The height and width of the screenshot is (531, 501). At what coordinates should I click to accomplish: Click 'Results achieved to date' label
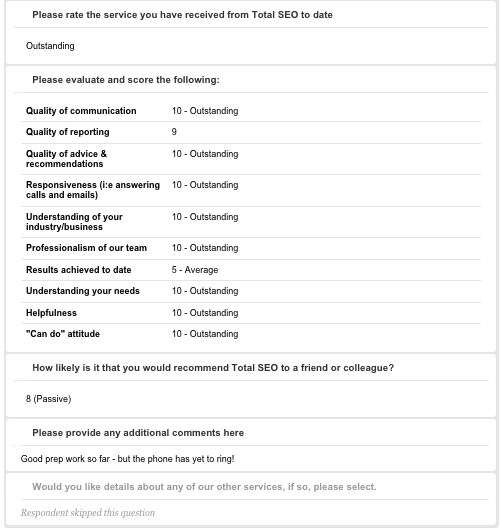coord(79,270)
